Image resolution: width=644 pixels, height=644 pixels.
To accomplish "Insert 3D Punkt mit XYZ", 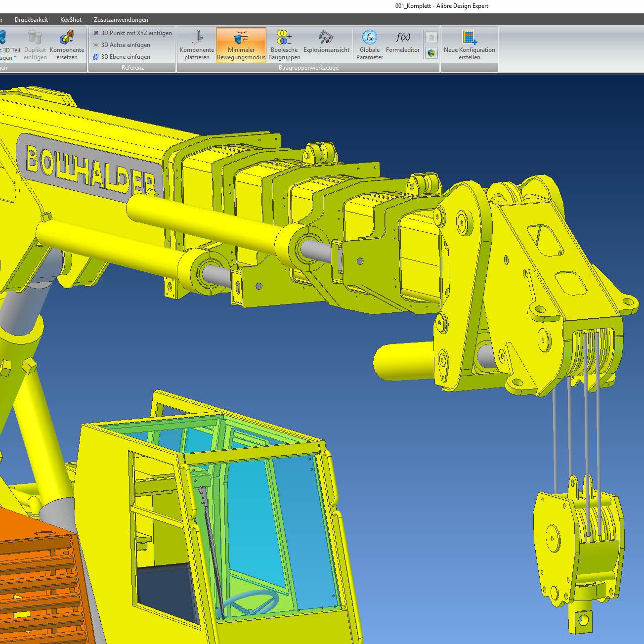I will (132, 33).
